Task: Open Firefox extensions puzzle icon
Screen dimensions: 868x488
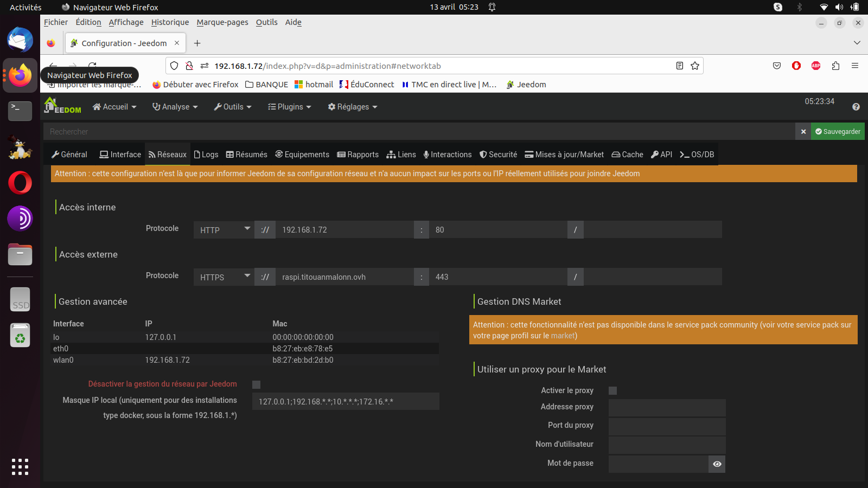Action: pyautogui.click(x=835, y=66)
